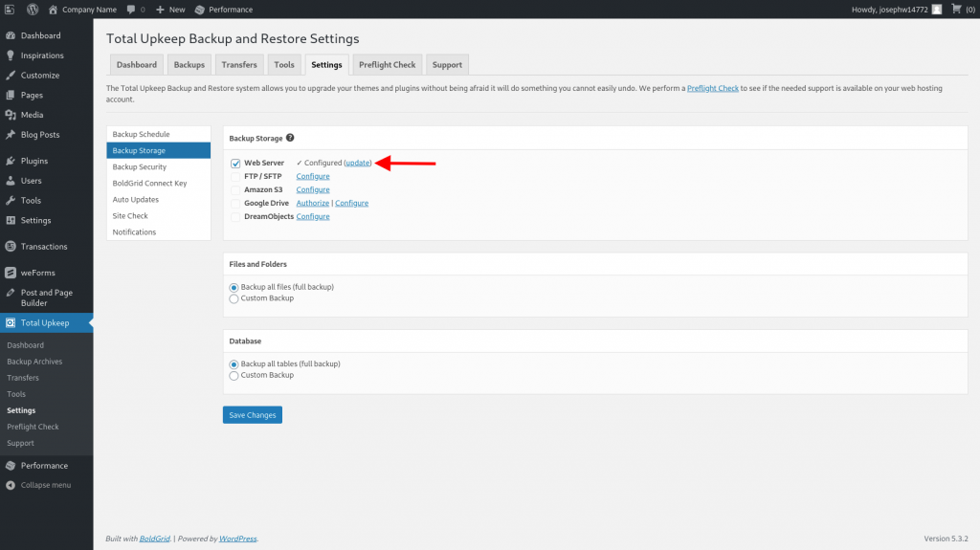Click Configure link for DreamObjects
980x550 pixels.
point(313,217)
